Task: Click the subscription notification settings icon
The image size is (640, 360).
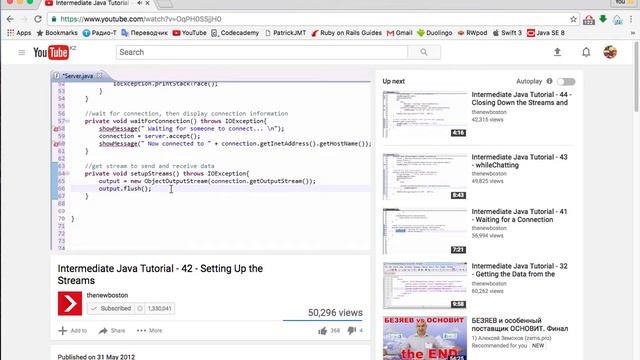Action: click(140, 309)
